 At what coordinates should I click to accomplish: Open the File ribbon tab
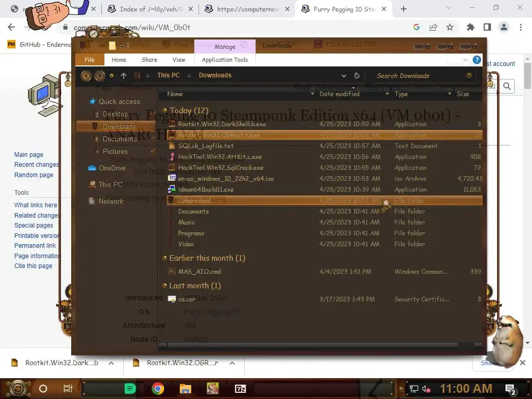coord(89,60)
